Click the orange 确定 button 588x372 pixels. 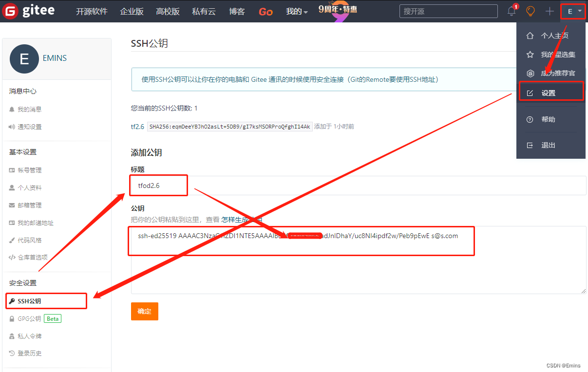tap(145, 311)
